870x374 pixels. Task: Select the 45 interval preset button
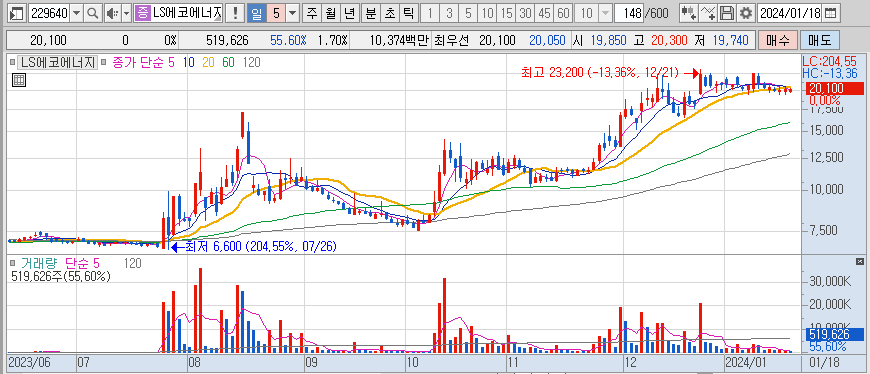(544, 13)
